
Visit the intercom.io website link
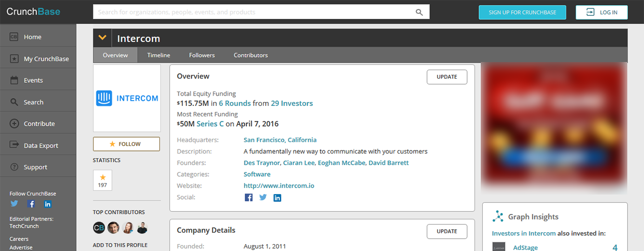click(279, 186)
